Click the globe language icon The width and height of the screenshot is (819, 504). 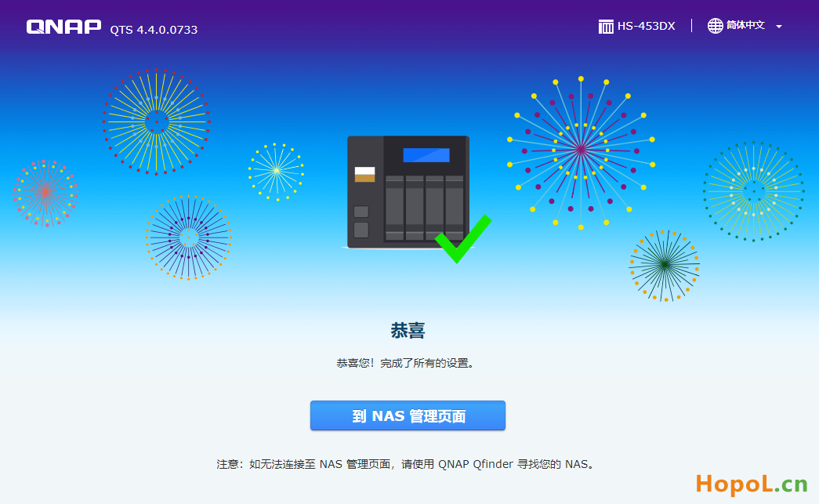[x=715, y=26]
